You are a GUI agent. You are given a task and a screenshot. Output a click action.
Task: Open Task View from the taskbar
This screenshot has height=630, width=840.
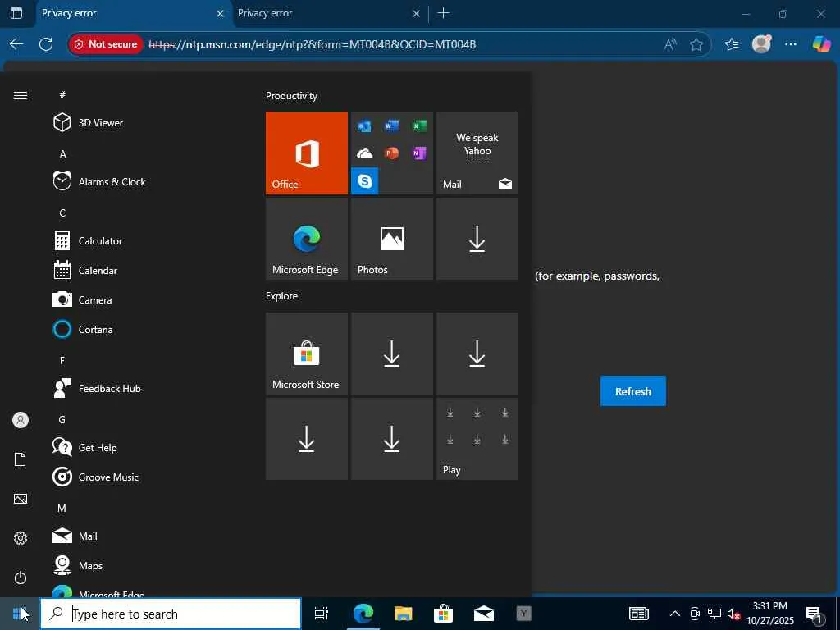click(322, 614)
